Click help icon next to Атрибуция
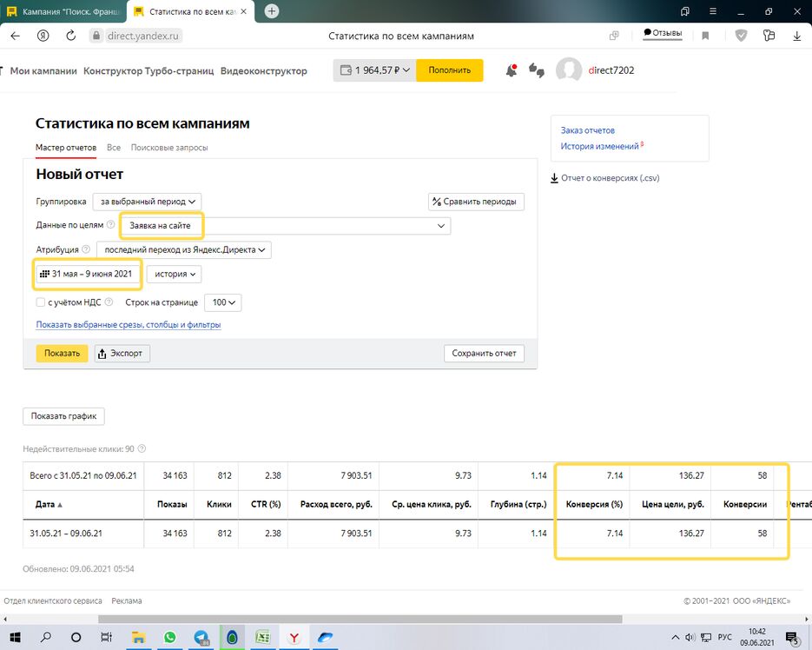The width and height of the screenshot is (812, 650). 86,250
